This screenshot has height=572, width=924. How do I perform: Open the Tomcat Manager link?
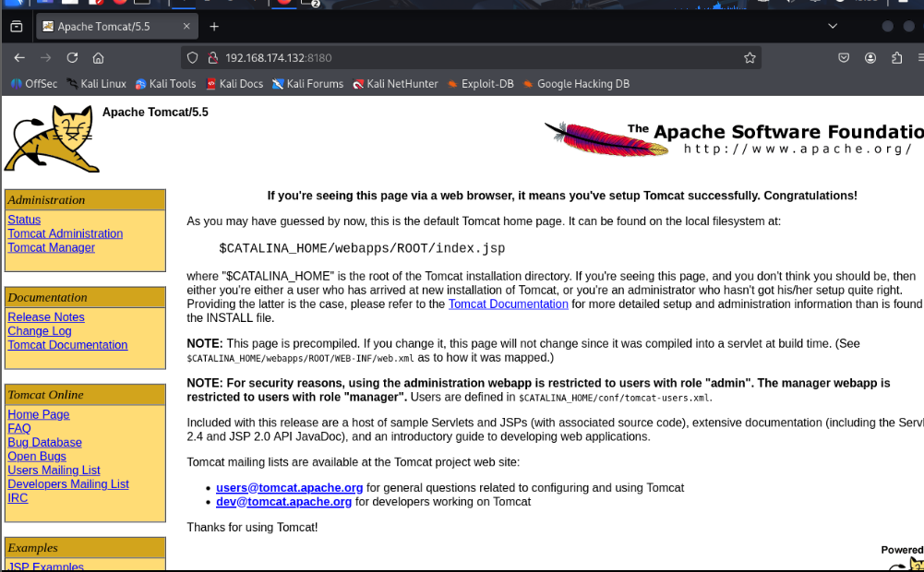52,247
